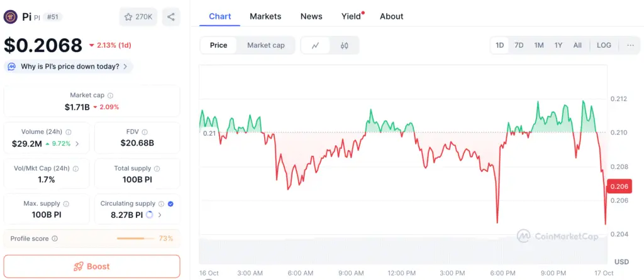Viewport: 644px width, 280px height.
Task: Open the more options ellipsis menu
Action: click(630, 45)
